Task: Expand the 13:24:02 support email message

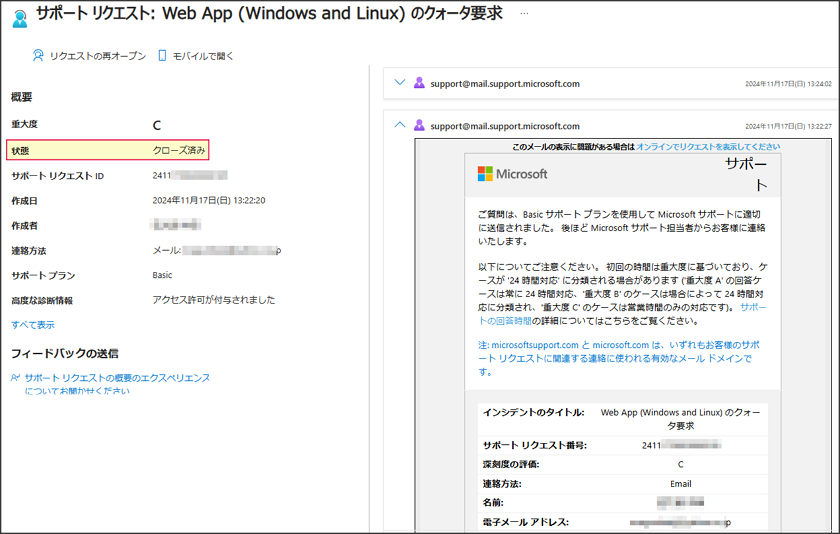Action: point(399,82)
